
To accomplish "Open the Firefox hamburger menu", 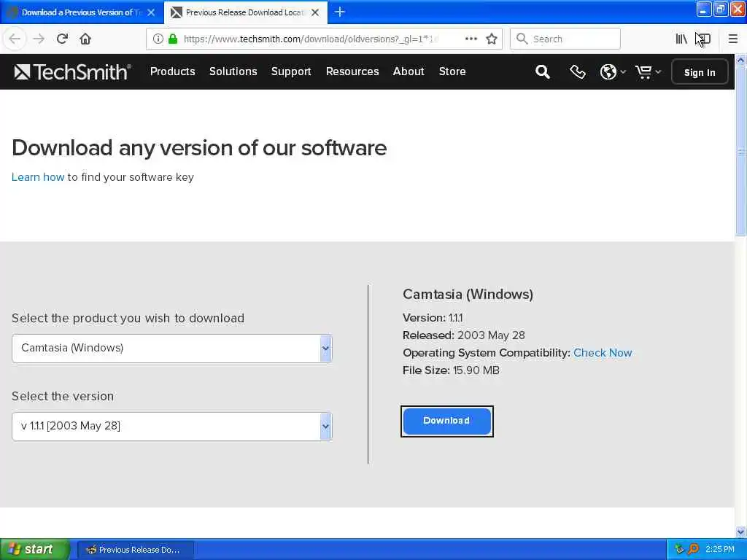I will coord(733,39).
